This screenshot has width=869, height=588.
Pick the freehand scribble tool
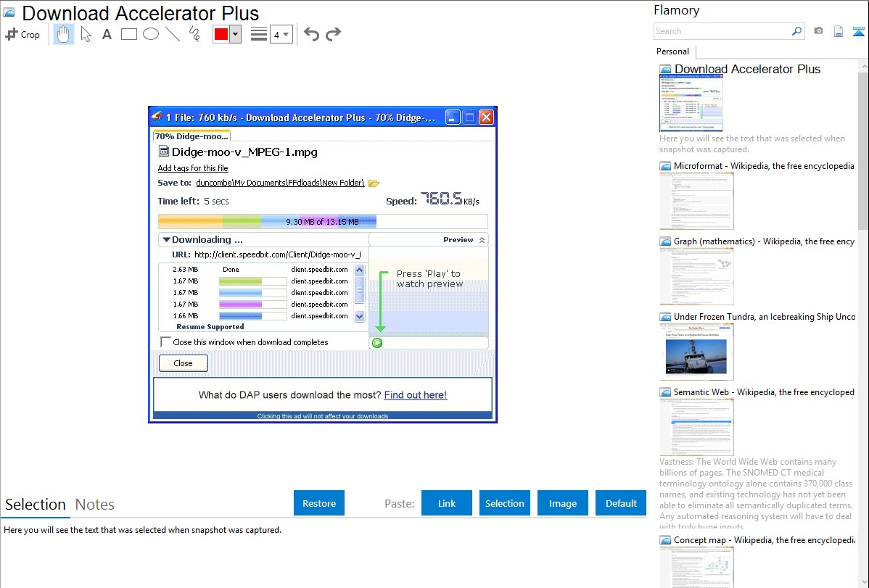[x=194, y=34]
